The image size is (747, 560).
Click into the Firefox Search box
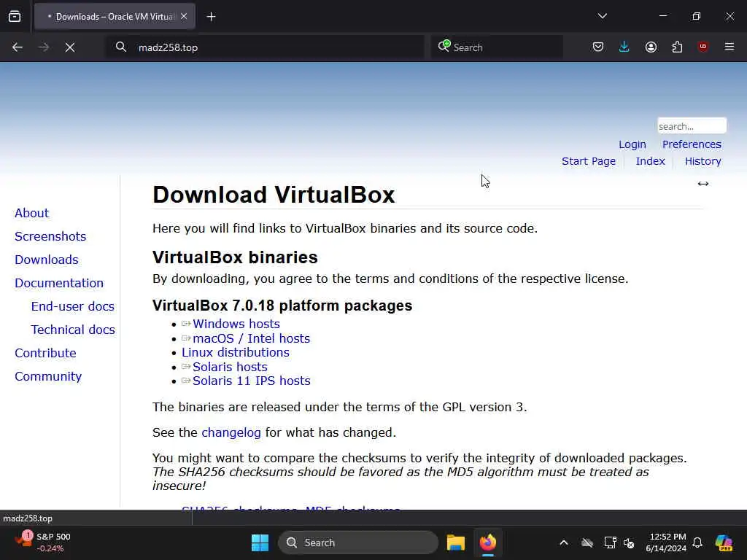pyautogui.click(x=497, y=47)
